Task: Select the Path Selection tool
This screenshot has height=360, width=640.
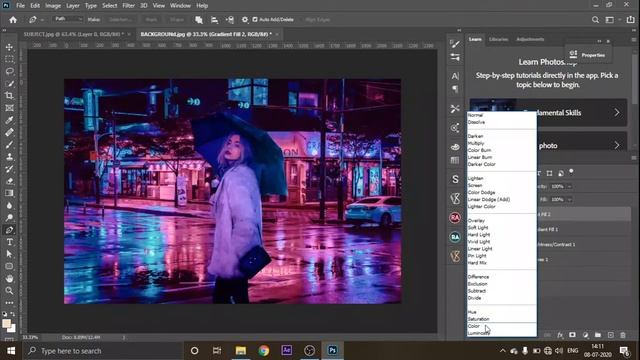Action: [x=9, y=254]
